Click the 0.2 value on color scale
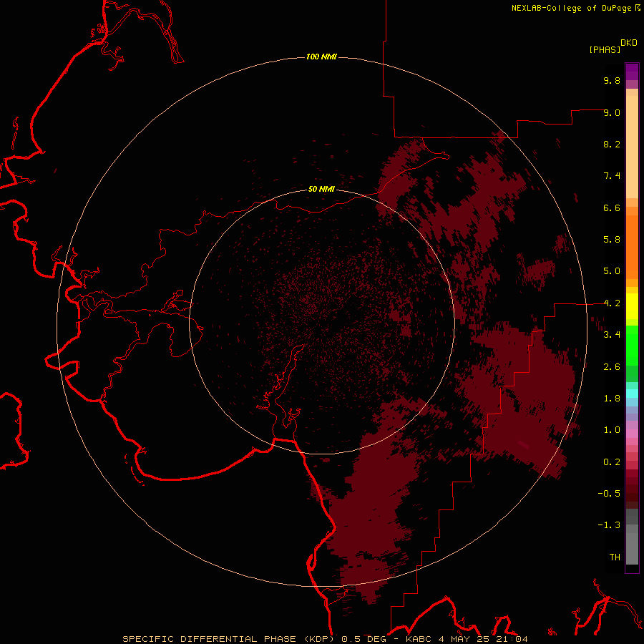 click(x=612, y=462)
